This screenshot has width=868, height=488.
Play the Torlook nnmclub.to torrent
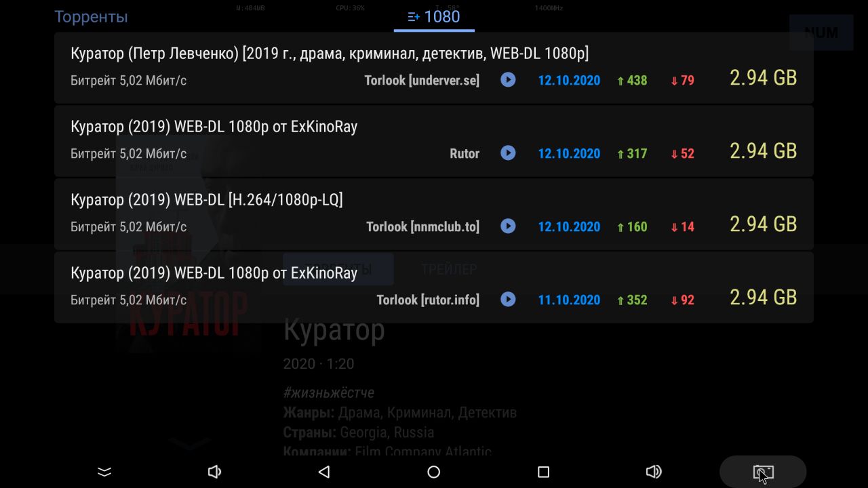pos(508,226)
